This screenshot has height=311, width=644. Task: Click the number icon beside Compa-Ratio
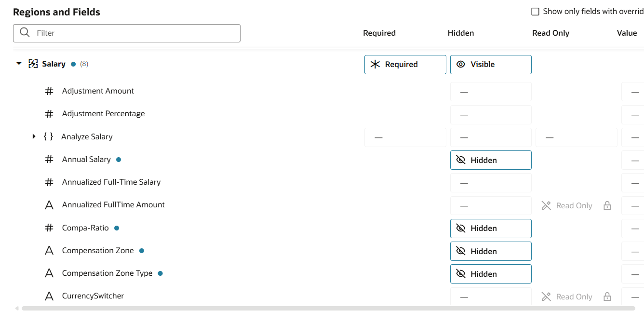49,228
